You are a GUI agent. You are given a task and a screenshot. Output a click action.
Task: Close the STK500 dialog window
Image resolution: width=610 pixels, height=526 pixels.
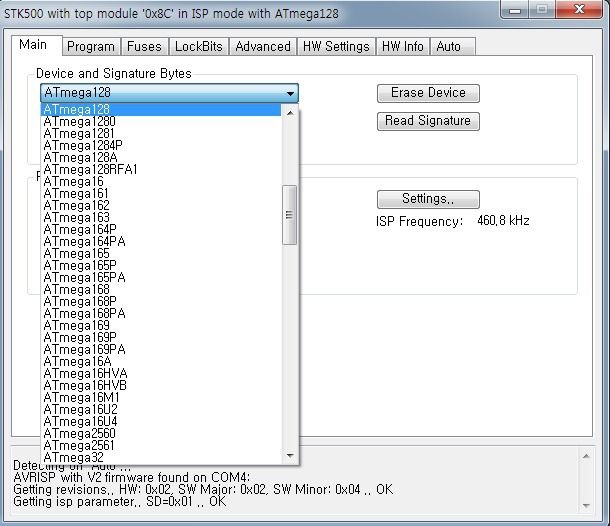click(579, 9)
